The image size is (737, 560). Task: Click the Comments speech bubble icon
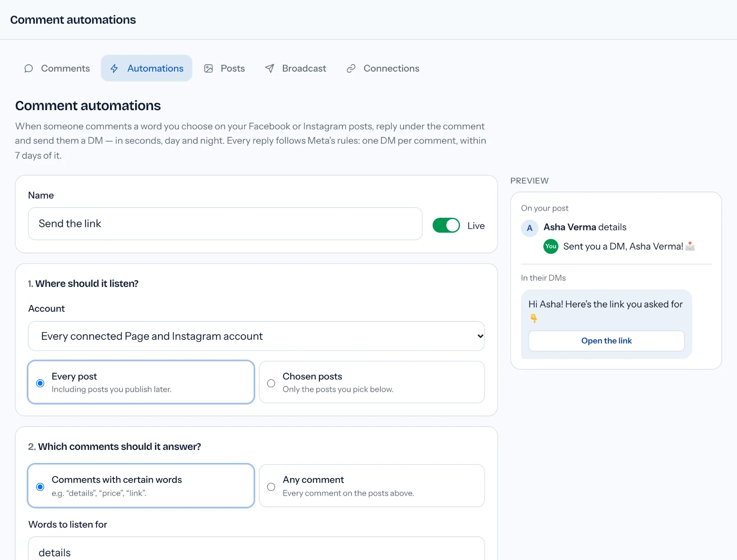click(x=28, y=68)
